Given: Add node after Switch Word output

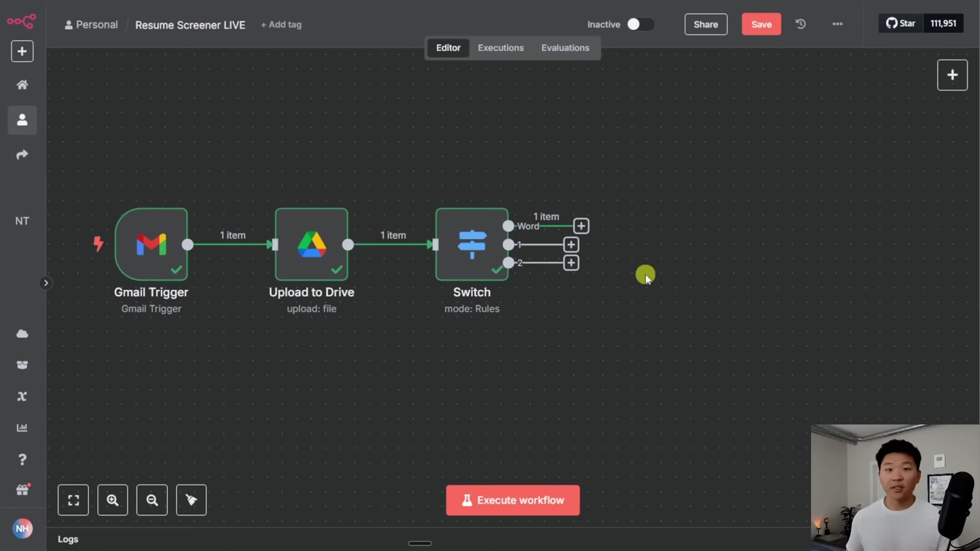Looking at the screenshot, I should coord(581,226).
